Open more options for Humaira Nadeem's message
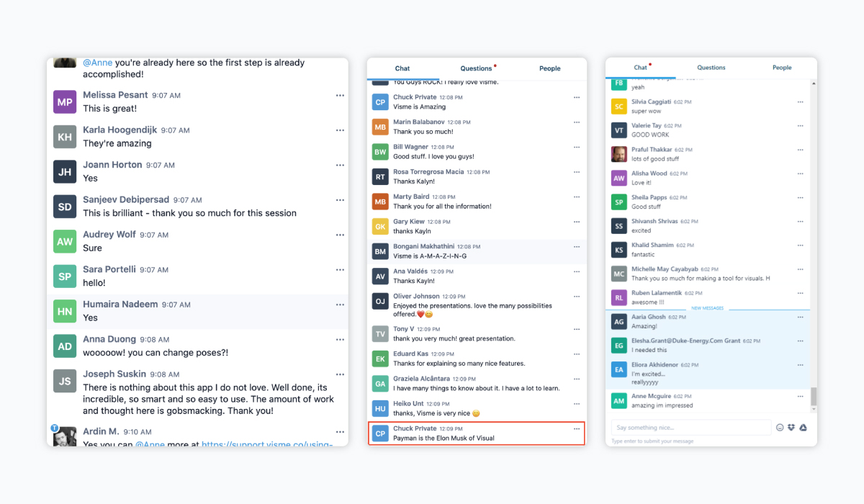Screen dimensions: 864x504 pos(340,305)
